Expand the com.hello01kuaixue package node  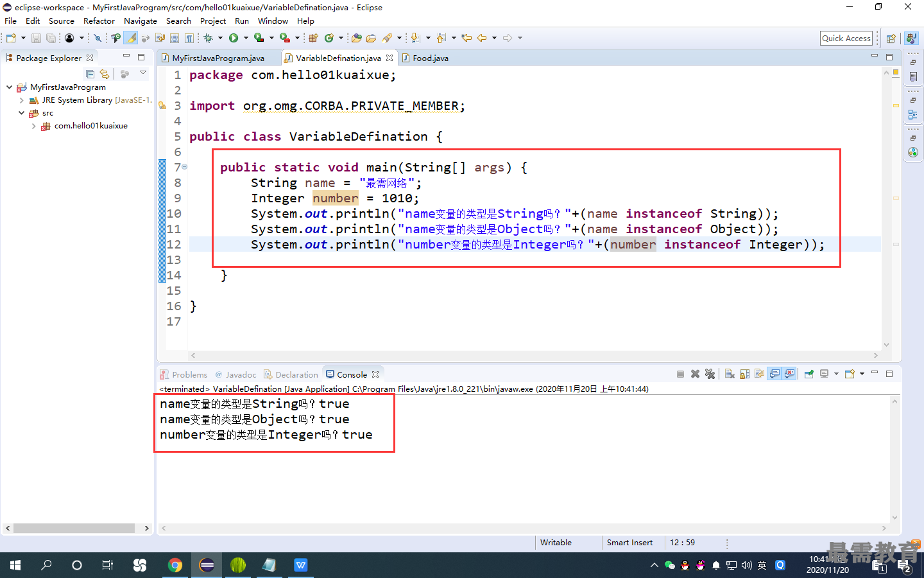[x=33, y=126]
